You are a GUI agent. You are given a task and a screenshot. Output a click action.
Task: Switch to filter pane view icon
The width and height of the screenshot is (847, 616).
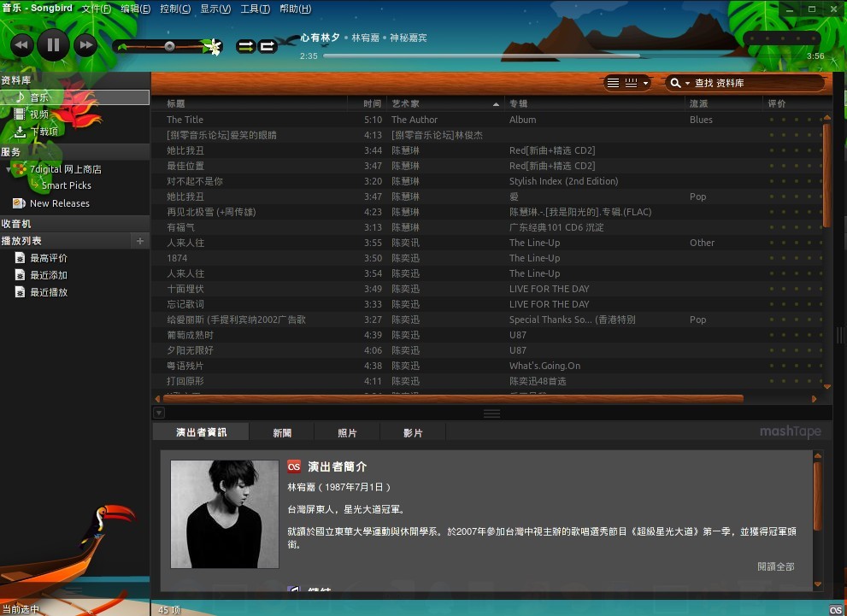pyautogui.click(x=631, y=83)
